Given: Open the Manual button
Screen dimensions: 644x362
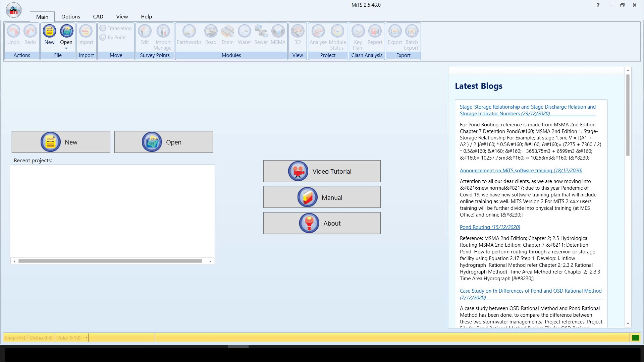Looking at the screenshot, I should (322, 197).
